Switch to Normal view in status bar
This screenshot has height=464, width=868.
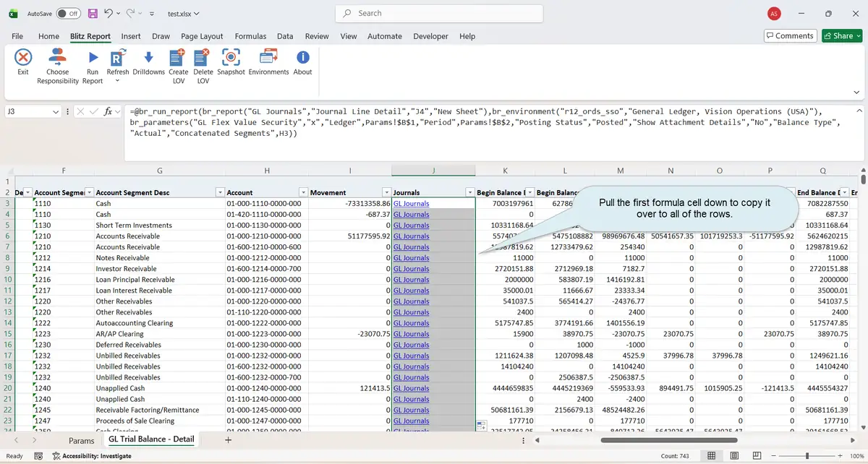[x=712, y=456]
